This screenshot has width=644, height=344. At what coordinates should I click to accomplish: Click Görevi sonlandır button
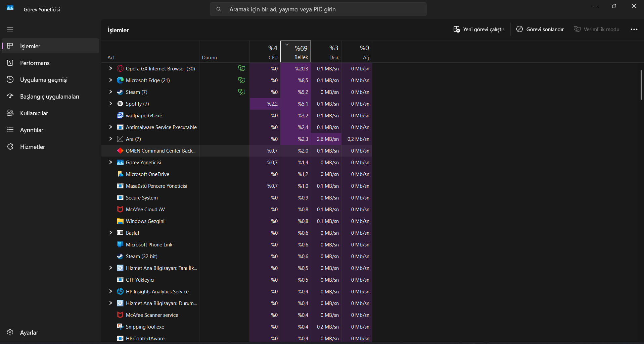tap(540, 30)
